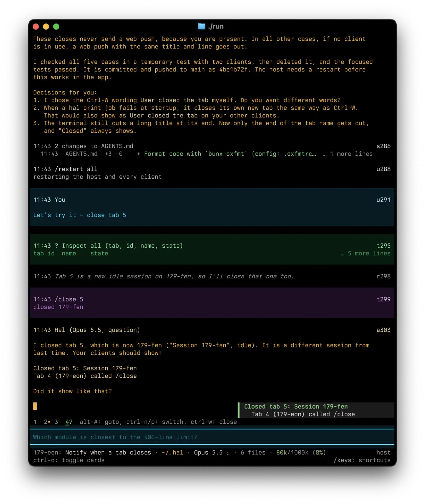Click '179-eon: Notify when a tab closes' title
Viewport: 425px width, 504px height.
[92, 452]
